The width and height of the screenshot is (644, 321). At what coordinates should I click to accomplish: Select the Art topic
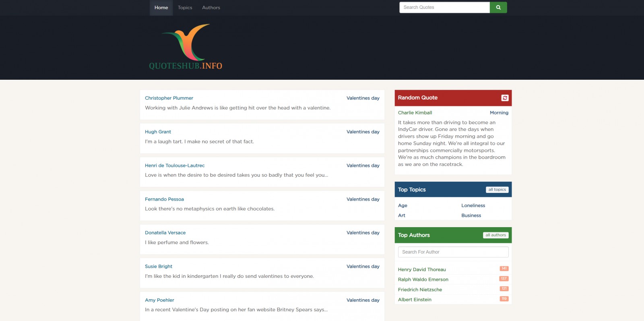pyautogui.click(x=402, y=215)
